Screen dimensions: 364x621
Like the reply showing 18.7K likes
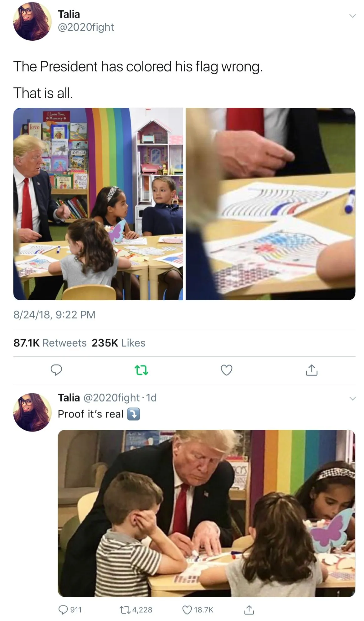(x=197, y=609)
